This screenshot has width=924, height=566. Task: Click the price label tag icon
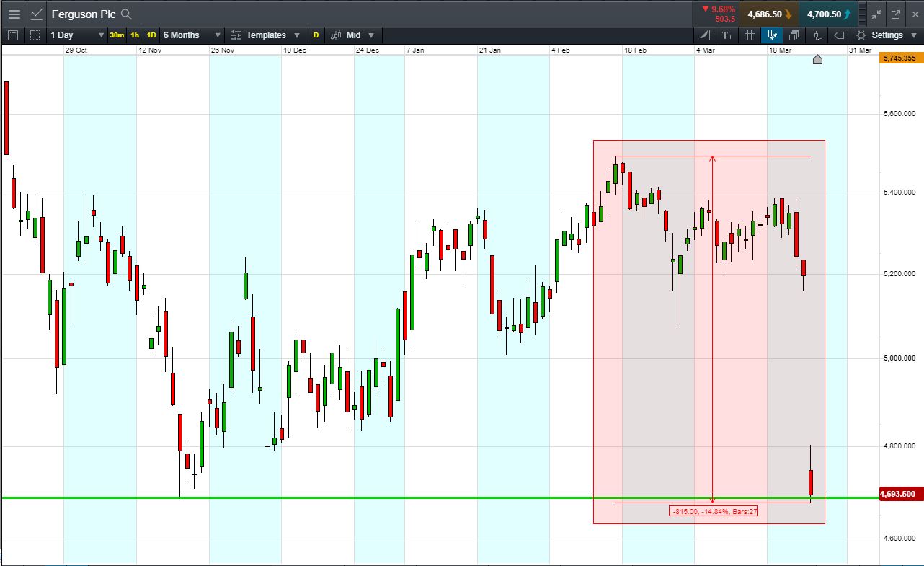839,35
